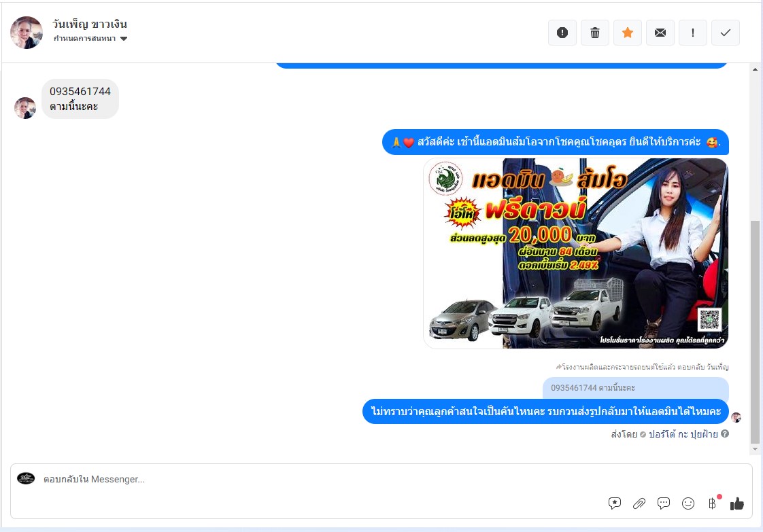The image size is (763, 532).
Task: Click the spam report icon in the header
Action: 562,33
